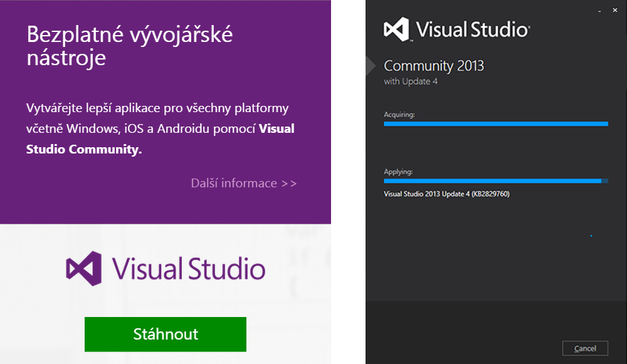
Task: Open the Další informace >> link
Action: 243,183
